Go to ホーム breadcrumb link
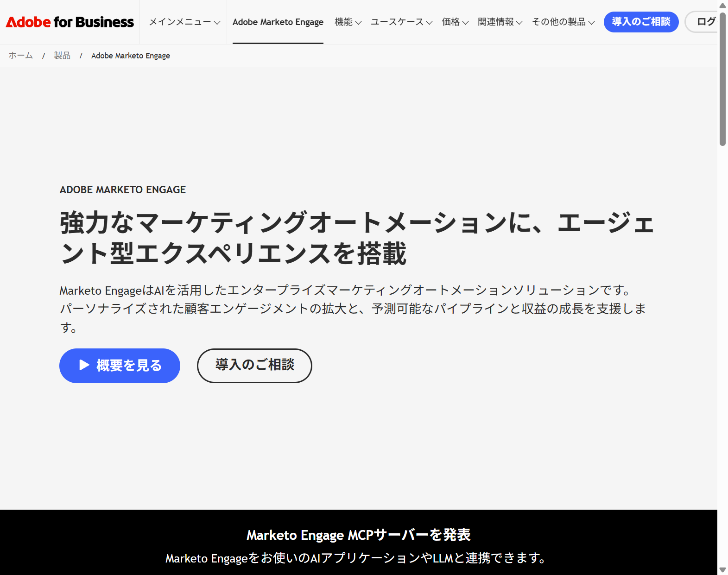This screenshot has width=728, height=575. point(21,56)
